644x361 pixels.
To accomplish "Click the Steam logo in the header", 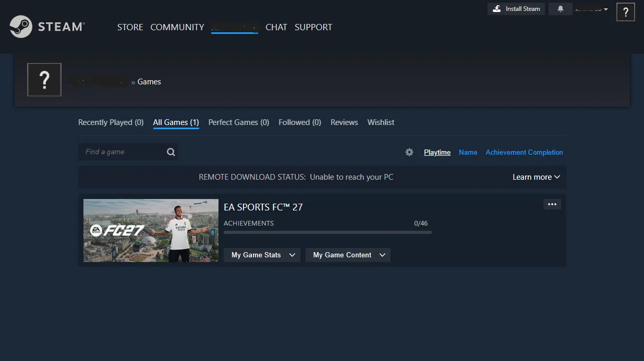I will tap(47, 27).
